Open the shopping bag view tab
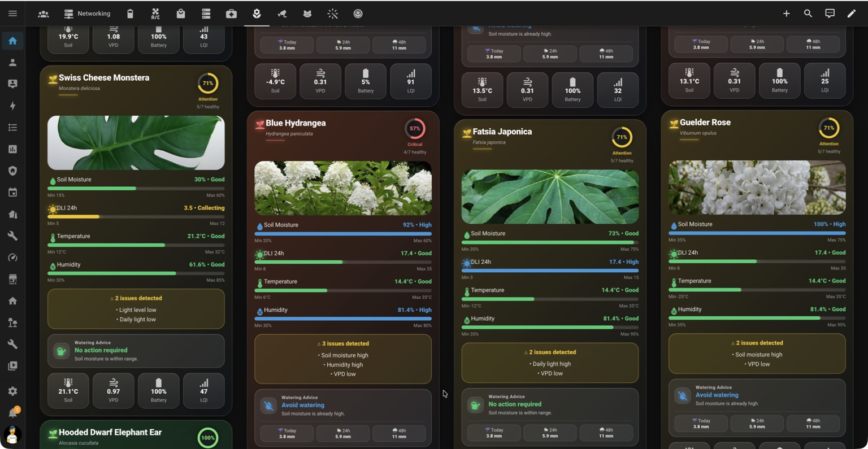Image resolution: width=868 pixels, height=449 pixels. [x=181, y=14]
